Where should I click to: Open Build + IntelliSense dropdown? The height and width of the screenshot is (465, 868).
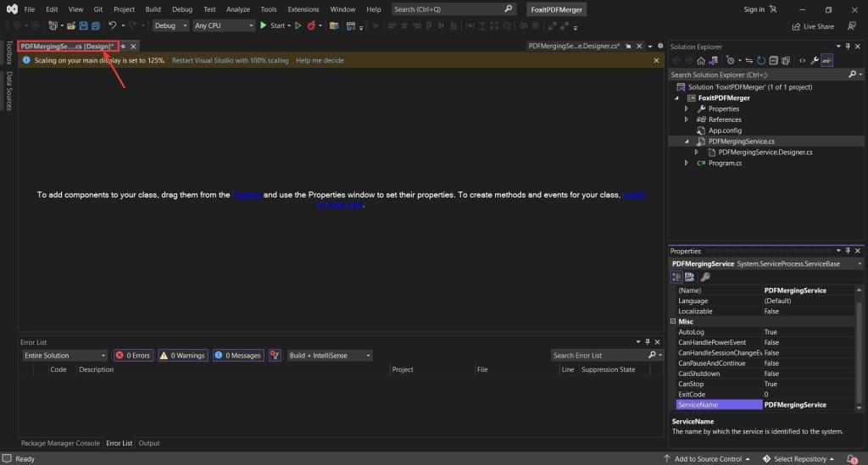330,356
